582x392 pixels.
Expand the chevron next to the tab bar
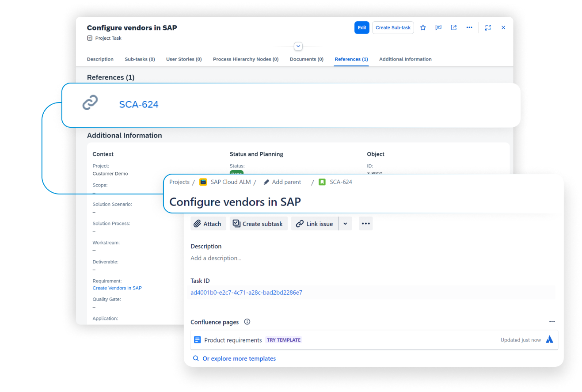(298, 46)
